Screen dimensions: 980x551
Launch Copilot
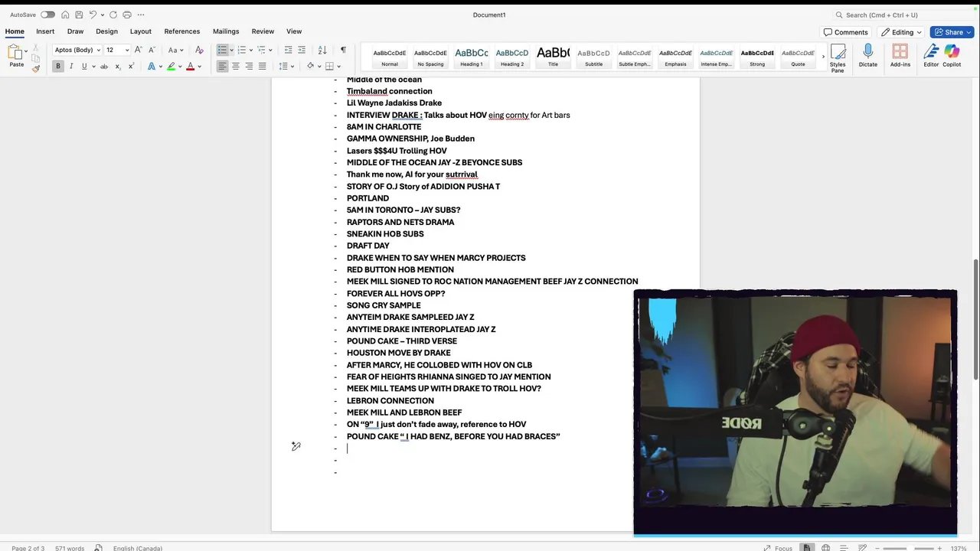pos(952,56)
